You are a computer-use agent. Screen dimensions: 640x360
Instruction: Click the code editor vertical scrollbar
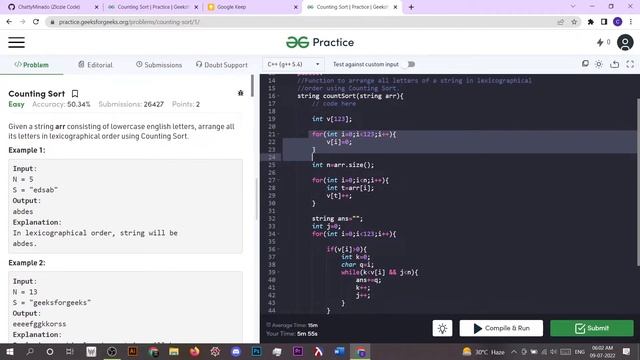point(638,182)
